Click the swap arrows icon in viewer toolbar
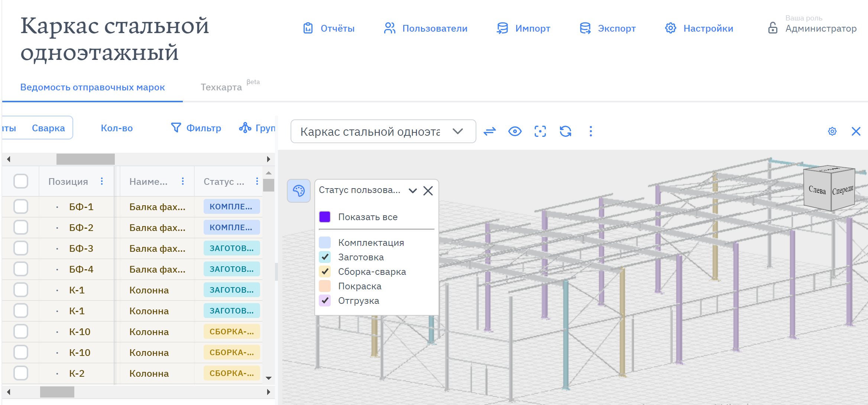 coord(490,131)
